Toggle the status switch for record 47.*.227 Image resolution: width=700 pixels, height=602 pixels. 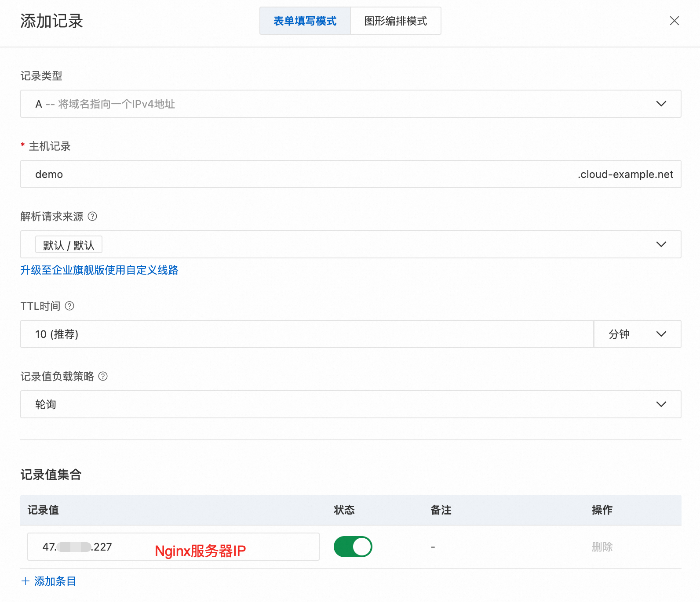[x=353, y=547]
